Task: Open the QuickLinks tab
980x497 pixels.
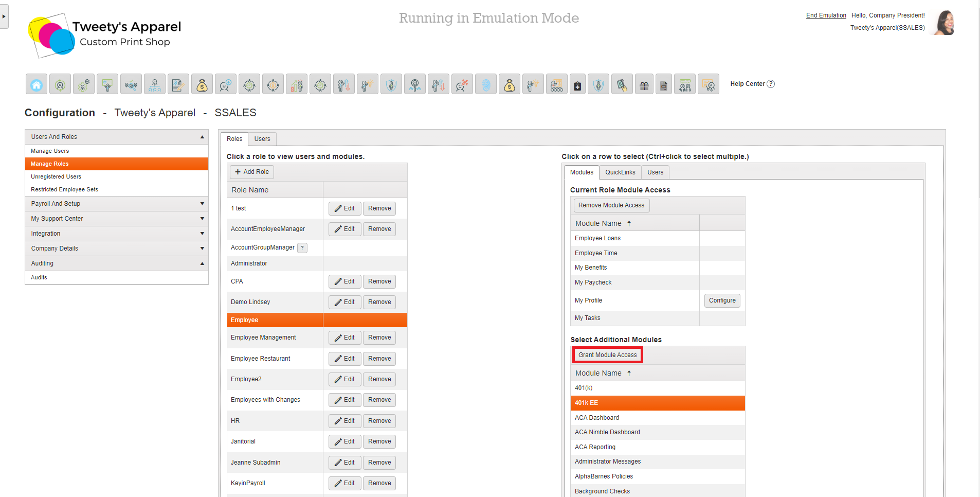Action: click(x=620, y=172)
